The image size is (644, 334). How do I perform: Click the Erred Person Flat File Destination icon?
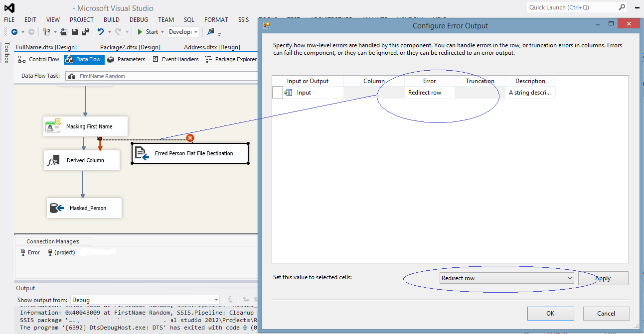(x=142, y=153)
